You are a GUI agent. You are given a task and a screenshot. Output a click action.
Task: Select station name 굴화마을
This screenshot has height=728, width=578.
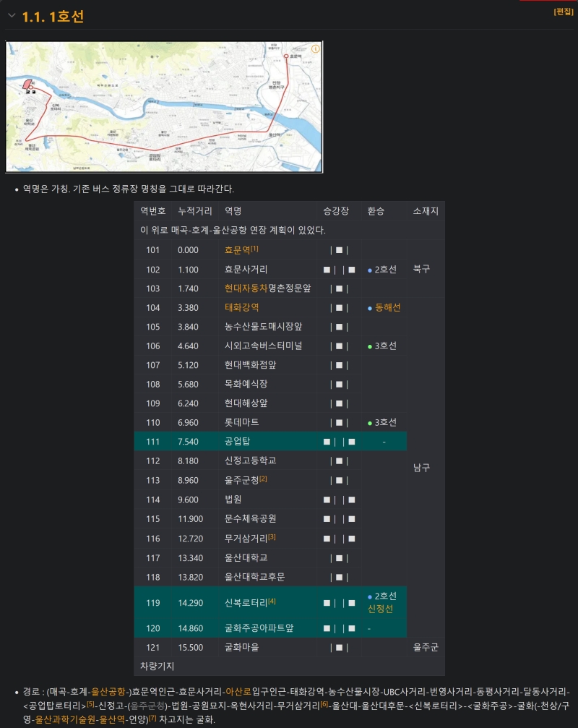(x=242, y=647)
